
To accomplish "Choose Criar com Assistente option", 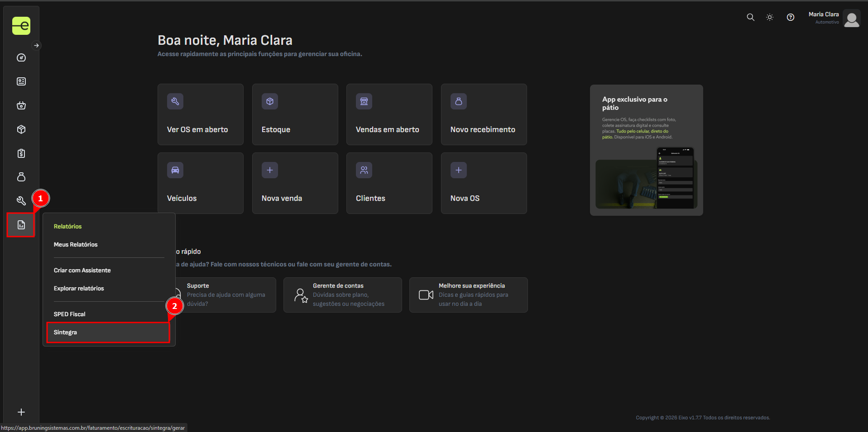I will pos(82,270).
